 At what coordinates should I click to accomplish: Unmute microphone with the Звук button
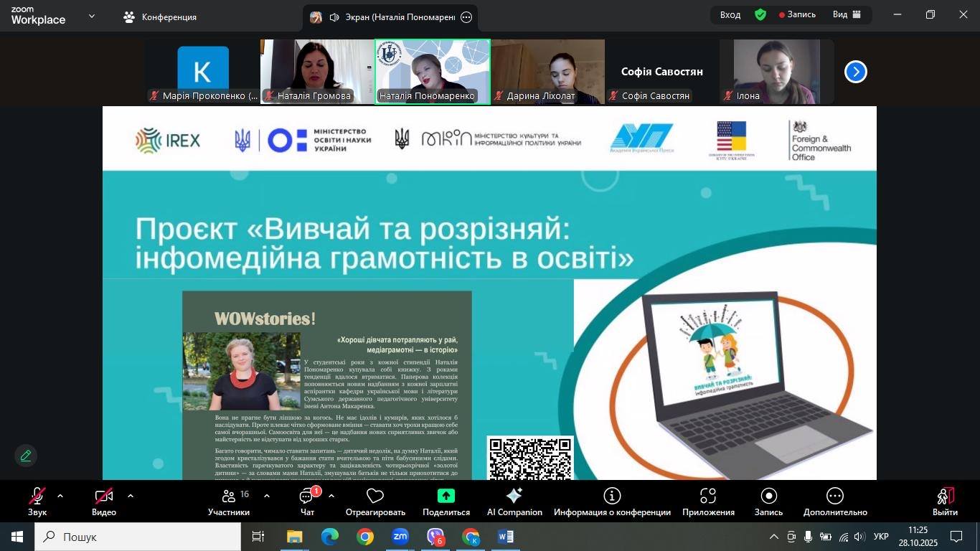click(37, 501)
